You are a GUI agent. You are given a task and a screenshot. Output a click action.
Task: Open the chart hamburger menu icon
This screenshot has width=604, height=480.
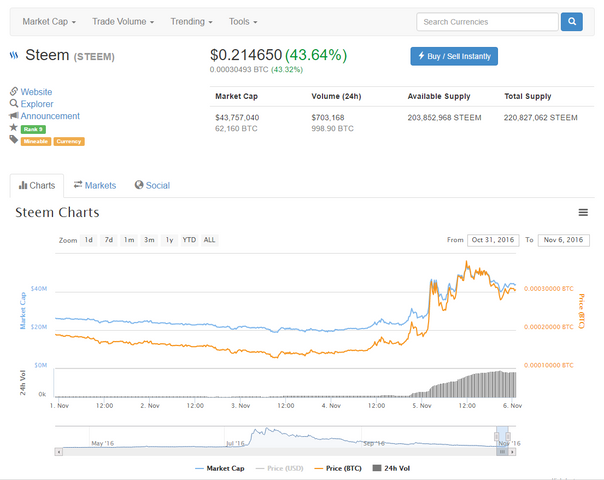583,212
